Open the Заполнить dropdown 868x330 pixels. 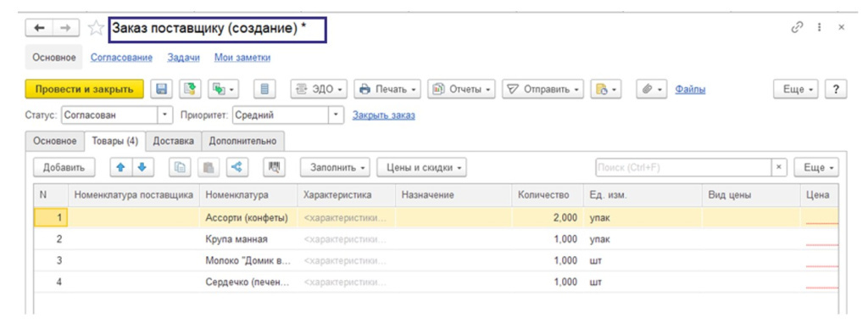pyautogui.click(x=336, y=167)
